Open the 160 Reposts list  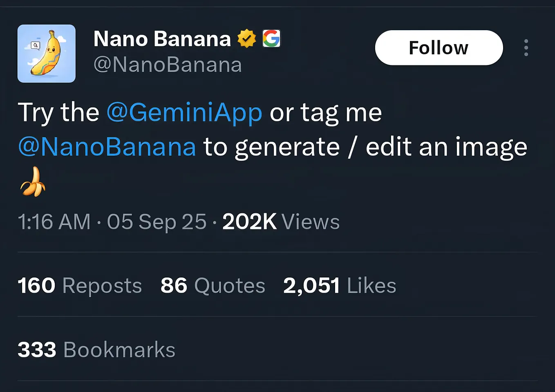79,285
